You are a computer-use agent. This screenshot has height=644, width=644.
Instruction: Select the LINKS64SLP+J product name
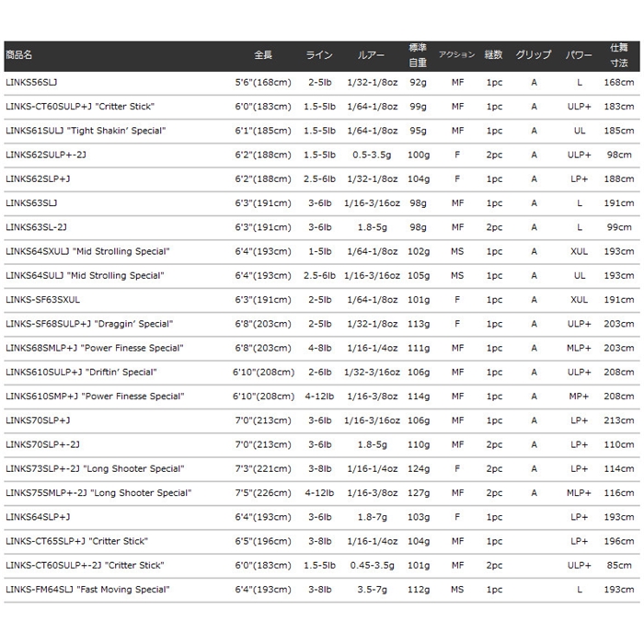click(38, 517)
